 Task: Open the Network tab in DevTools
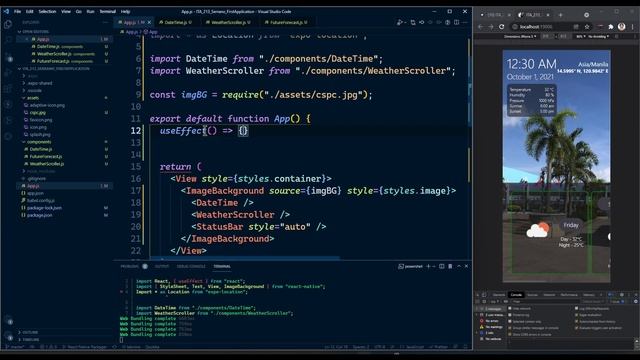point(549,295)
